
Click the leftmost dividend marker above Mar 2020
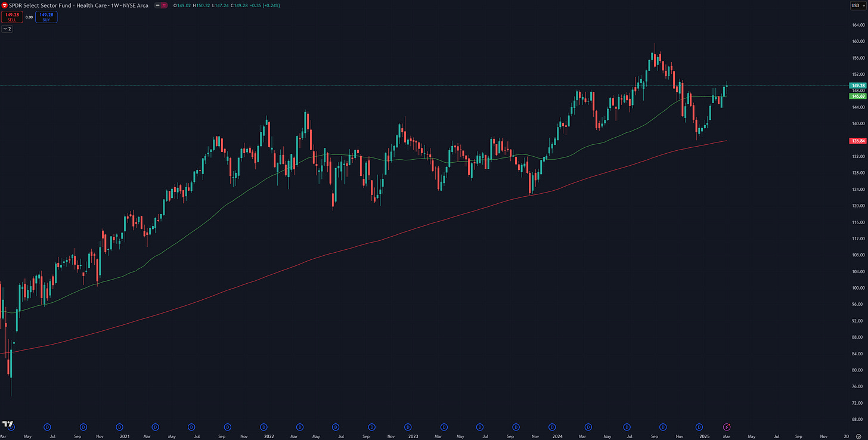[11, 427]
